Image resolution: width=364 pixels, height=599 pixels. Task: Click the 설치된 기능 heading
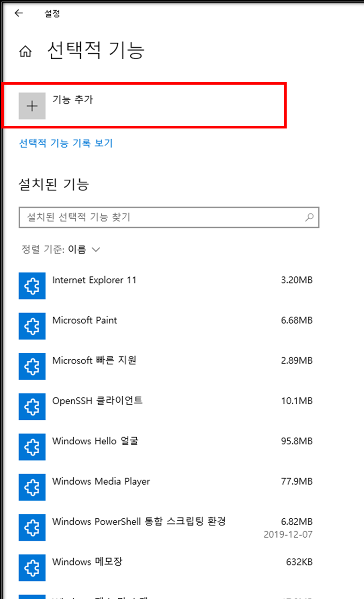pyautogui.click(x=54, y=184)
